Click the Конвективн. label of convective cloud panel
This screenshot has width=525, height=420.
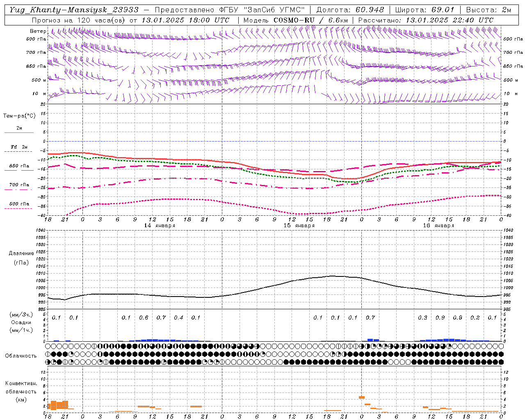[21, 383]
